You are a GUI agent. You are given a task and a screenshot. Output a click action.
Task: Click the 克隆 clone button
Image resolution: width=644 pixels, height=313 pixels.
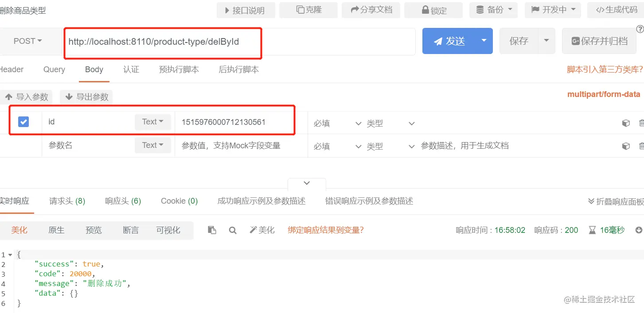(x=308, y=10)
